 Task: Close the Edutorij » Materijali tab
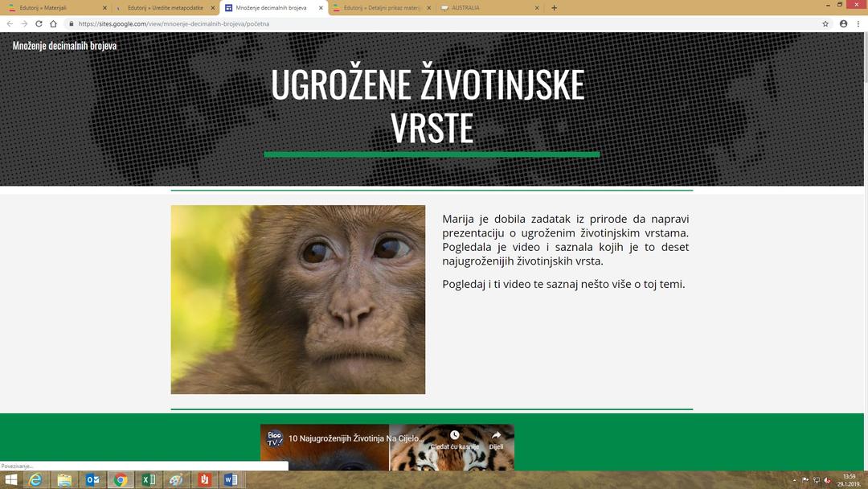(x=104, y=8)
